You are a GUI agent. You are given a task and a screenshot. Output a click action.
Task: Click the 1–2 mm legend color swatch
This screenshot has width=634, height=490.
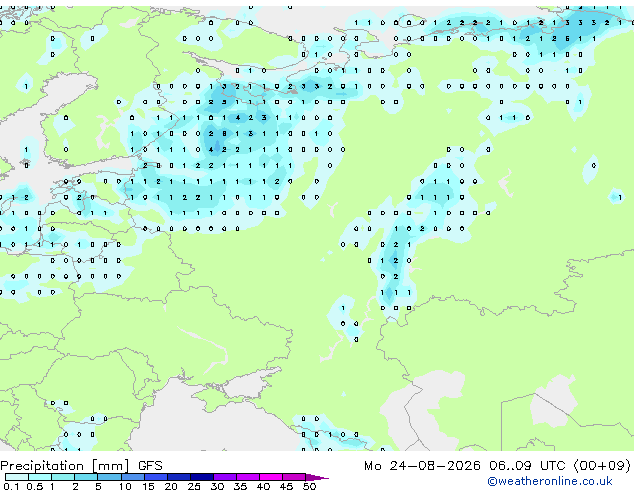tap(63, 477)
